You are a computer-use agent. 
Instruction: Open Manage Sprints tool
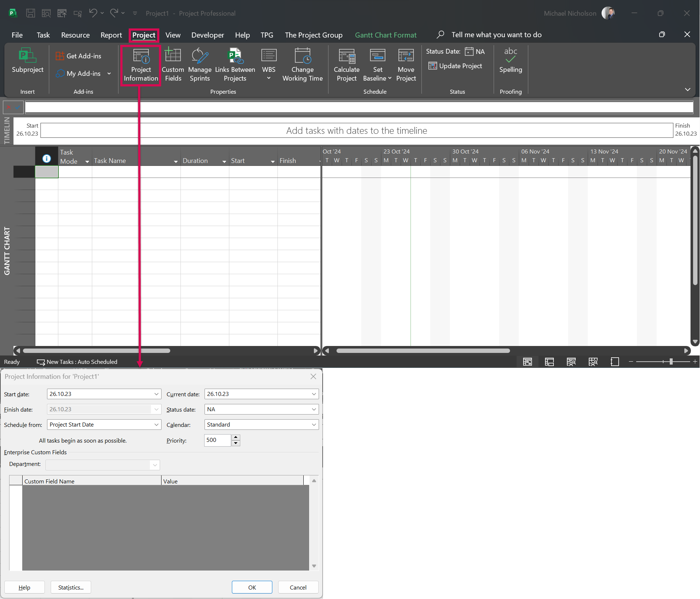pyautogui.click(x=199, y=65)
